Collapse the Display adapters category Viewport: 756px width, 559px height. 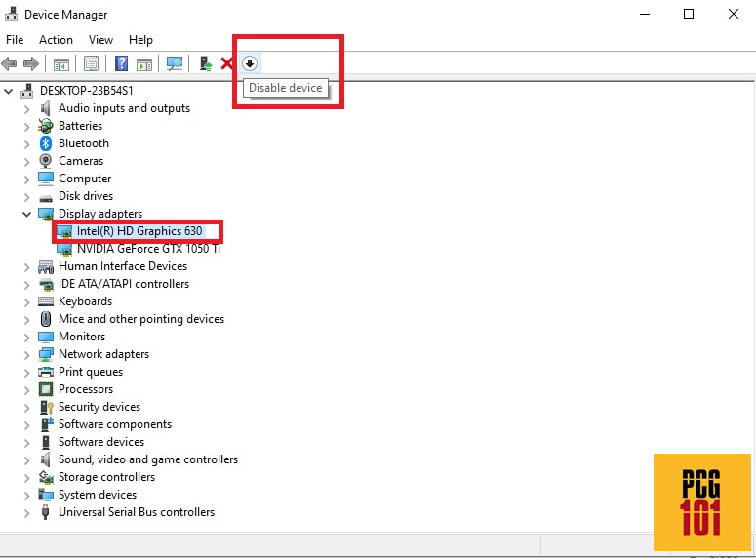coord(26,214)
